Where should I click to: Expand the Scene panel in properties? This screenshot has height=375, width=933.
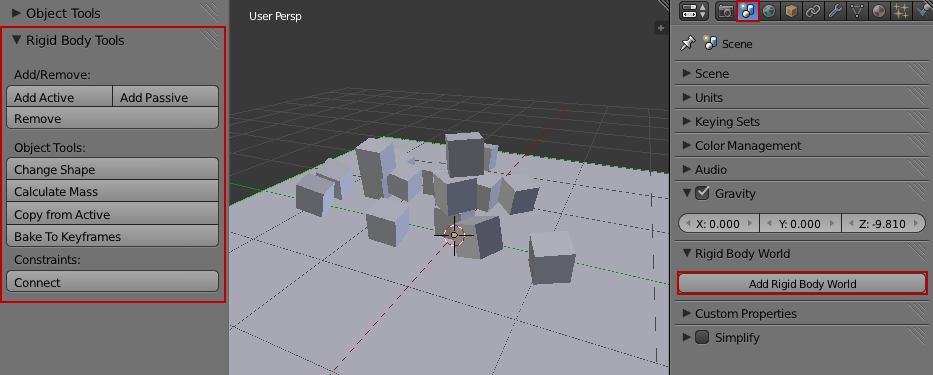coord(687,73)
